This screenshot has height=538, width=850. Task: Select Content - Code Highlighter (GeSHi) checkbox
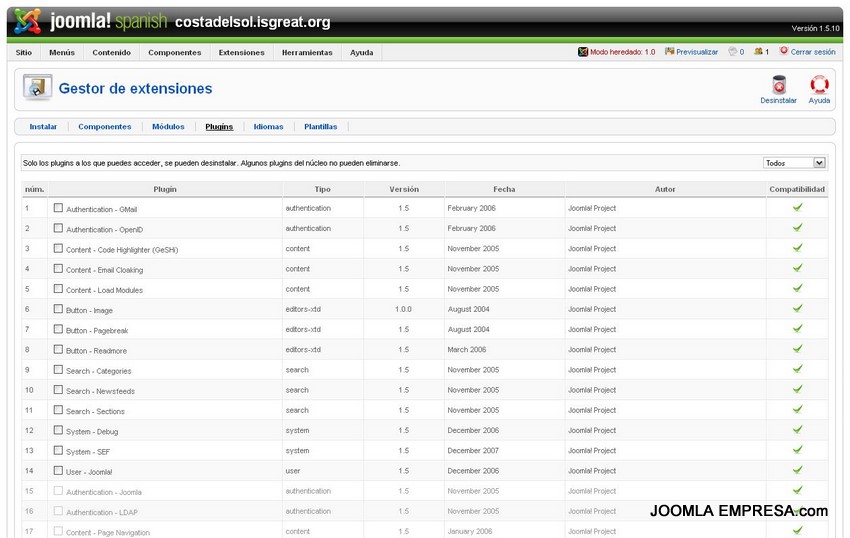(59, 248)
